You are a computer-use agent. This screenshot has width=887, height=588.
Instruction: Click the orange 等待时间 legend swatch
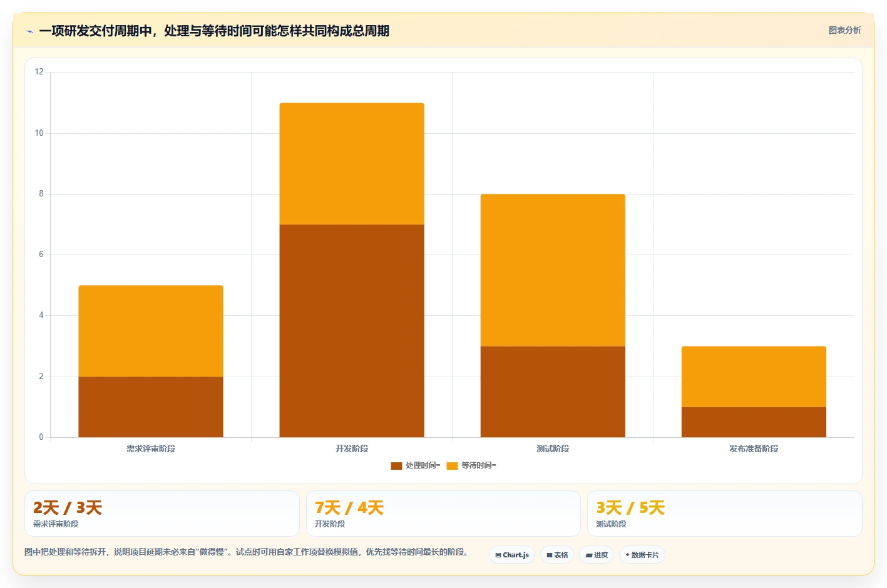click(x=452, y=465)
